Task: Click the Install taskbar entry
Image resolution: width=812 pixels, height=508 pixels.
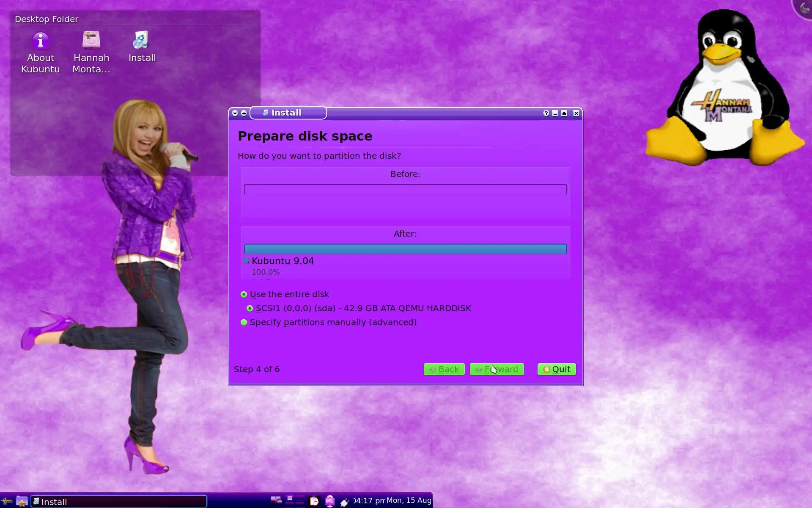Action: click(118, 502)
